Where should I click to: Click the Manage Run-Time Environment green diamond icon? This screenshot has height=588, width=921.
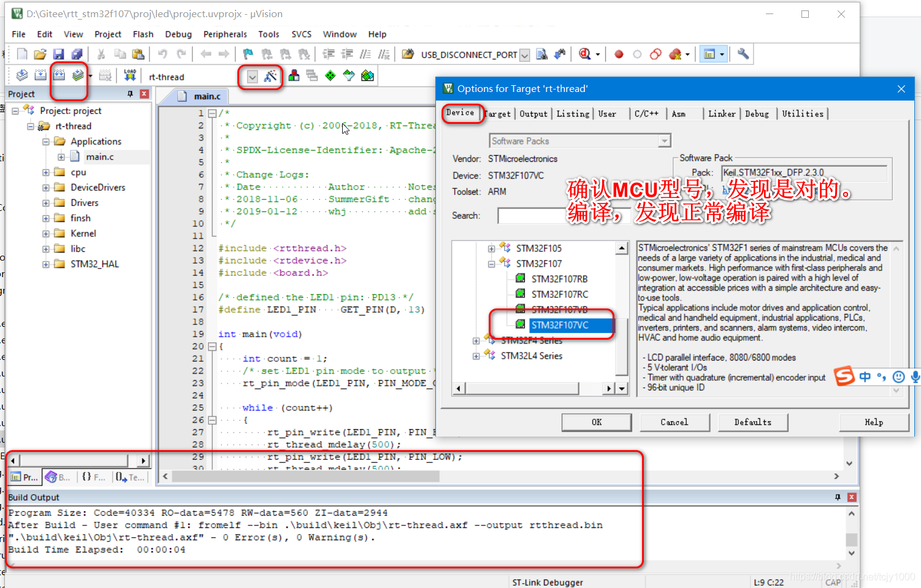(331, 75)
